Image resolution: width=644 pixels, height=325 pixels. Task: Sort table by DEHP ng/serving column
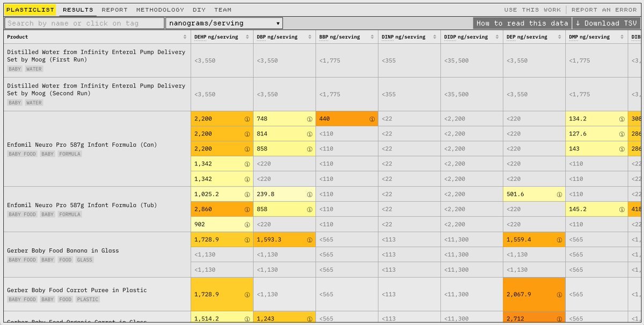[247, 37]
